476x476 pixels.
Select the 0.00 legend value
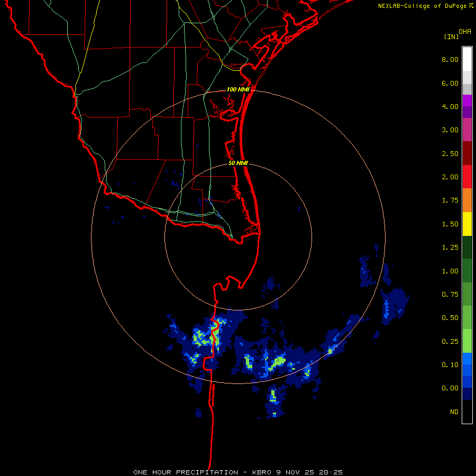[450, 388]
